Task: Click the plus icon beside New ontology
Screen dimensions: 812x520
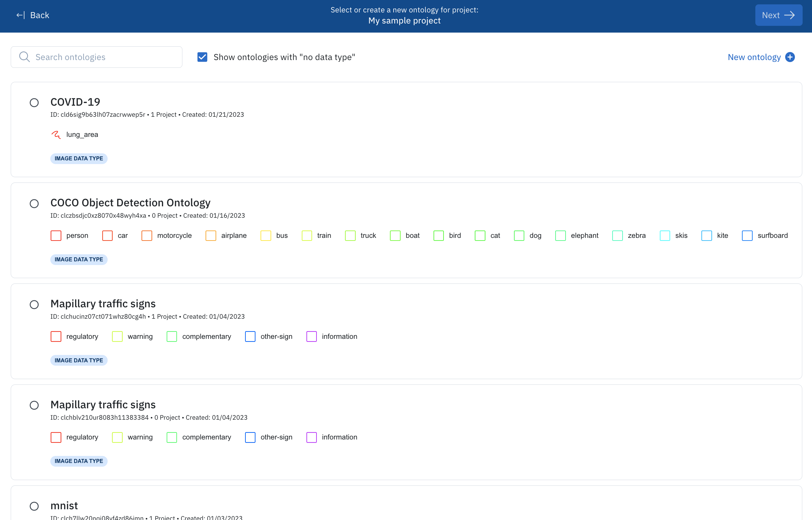Action: pyautogui.click(x=790, y=57)
